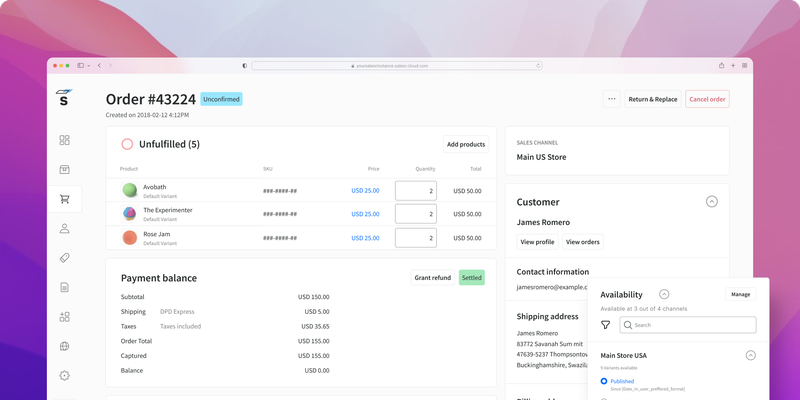Image resolution: width=800 pixels, height=400 pixels.
Task: Open the orders shopping cart icon
Action: (64, 199)
